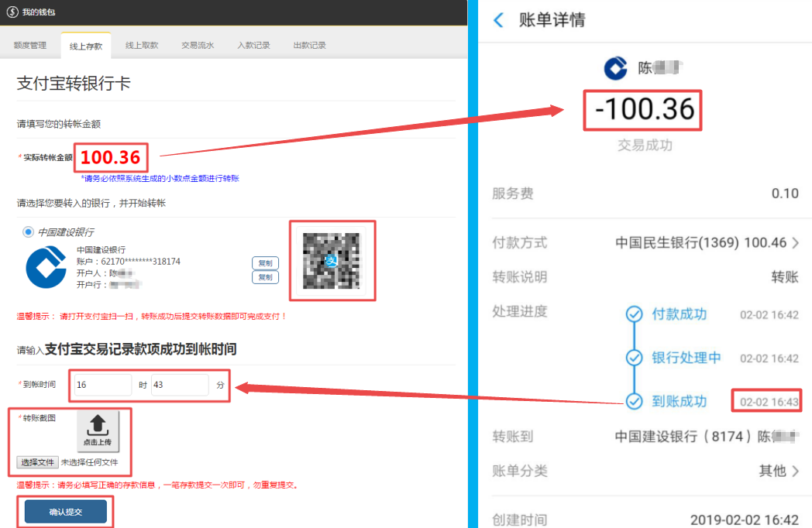Select the 中国建设银行 radio button
Screen dimensions: 812x528
(29, 231)
